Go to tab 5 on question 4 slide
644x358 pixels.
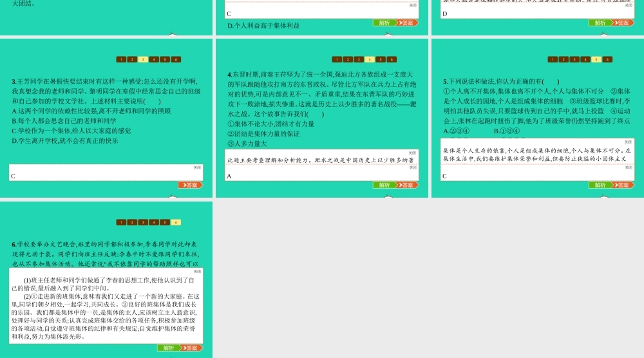click(x=381, y=59)
